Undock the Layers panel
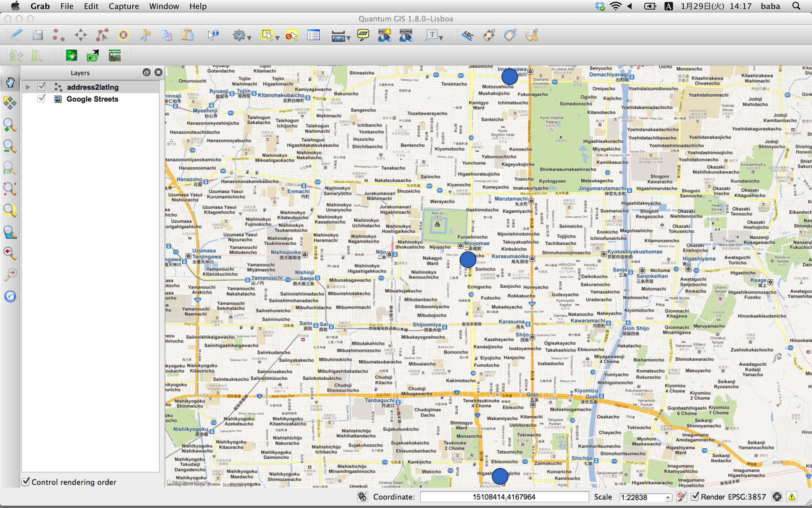This screenshot has height=508, width=812. pyautogui.click(x=146, y=72)
